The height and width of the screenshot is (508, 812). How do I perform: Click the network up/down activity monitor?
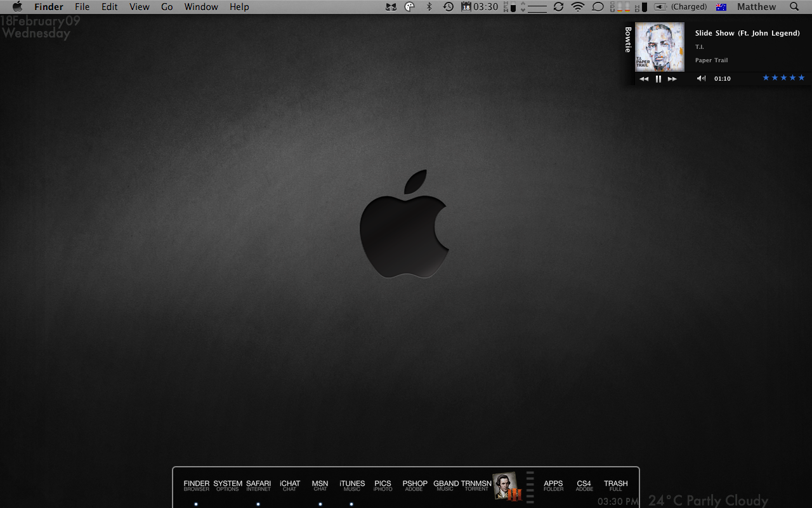click(534, 7)
